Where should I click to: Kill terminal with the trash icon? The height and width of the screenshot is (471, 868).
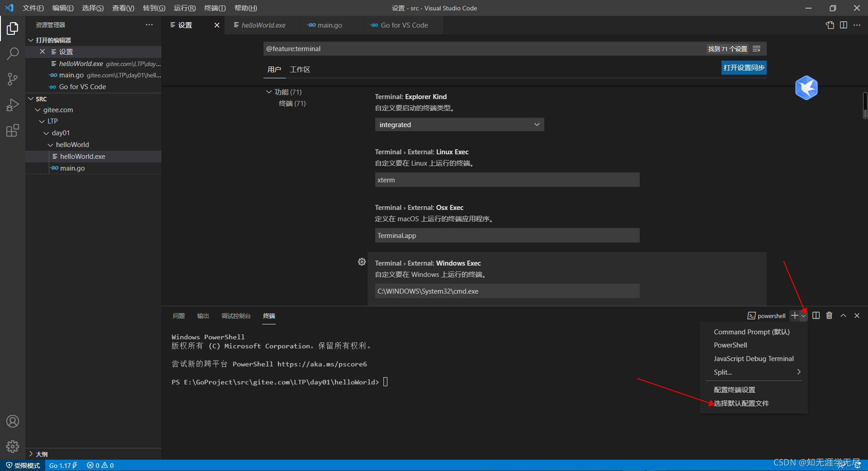coord(829,315)
